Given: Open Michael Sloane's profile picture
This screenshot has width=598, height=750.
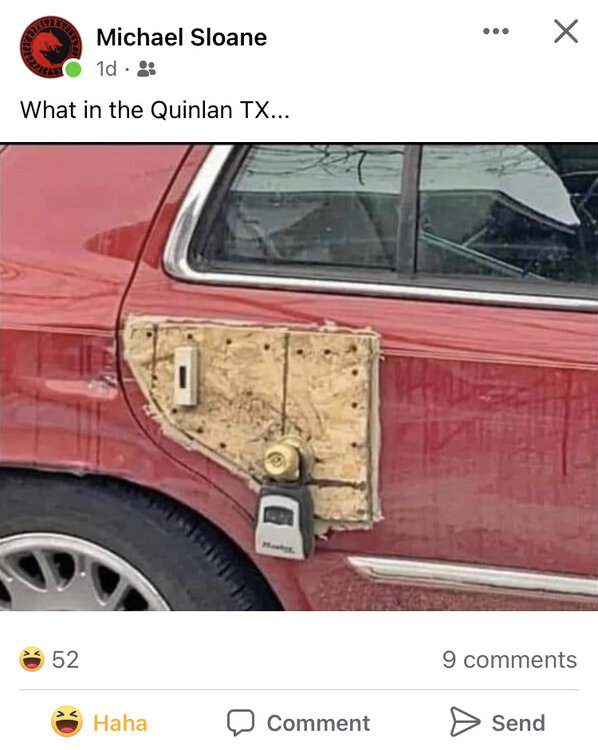Looking at the screenshot, I should point(51,47).
